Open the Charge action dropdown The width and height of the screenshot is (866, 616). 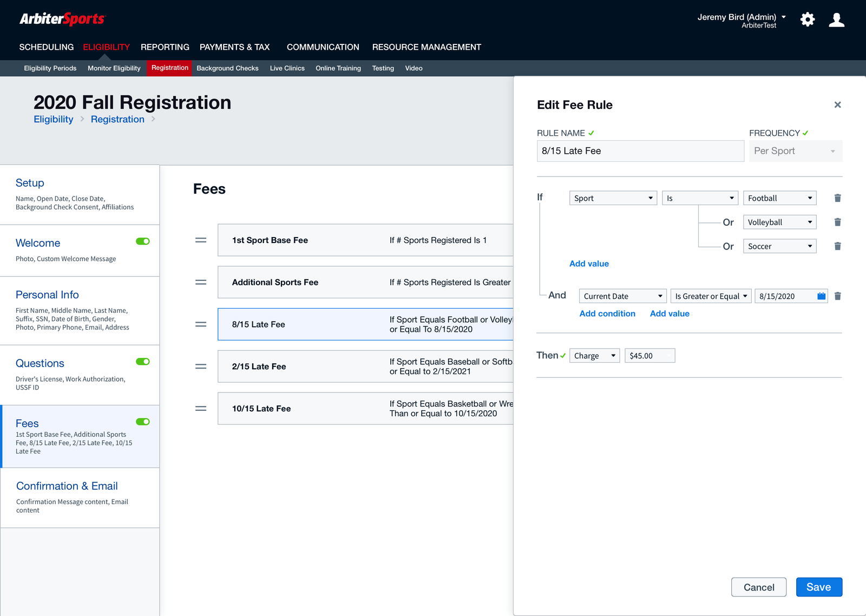594,356
